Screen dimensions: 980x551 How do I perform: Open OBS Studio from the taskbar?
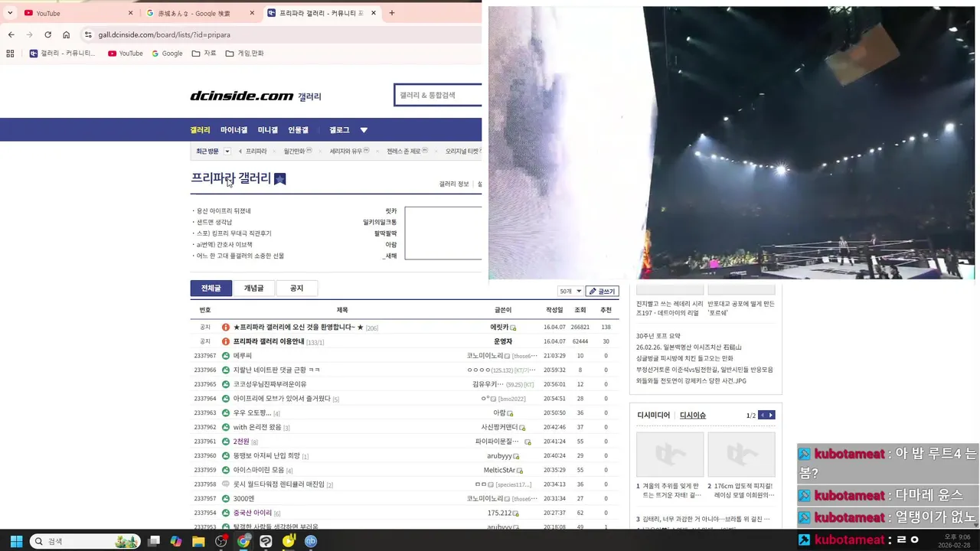point(221,541)
